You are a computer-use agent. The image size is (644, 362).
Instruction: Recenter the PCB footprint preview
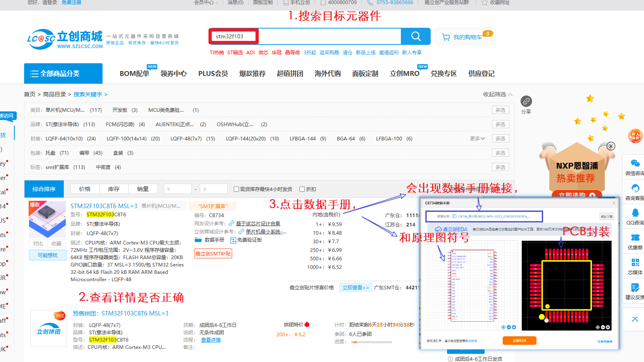(x=598, y=327)
